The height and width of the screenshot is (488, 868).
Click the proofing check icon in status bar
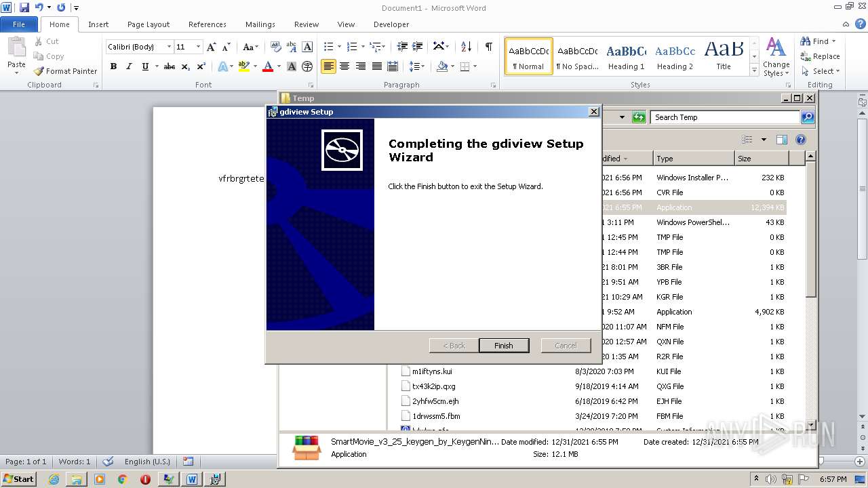click(108, 462)
